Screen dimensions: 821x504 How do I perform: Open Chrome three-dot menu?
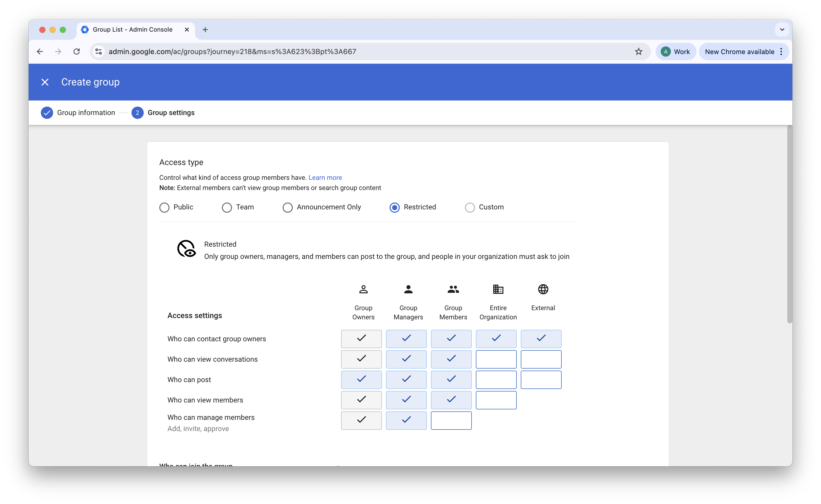pyautogui.click(x=781, y=52)
